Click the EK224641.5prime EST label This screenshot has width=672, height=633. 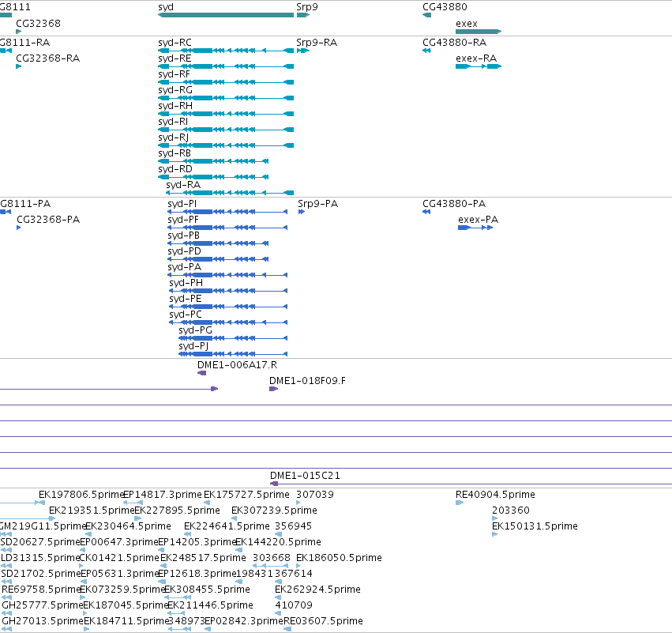point(227,526)
